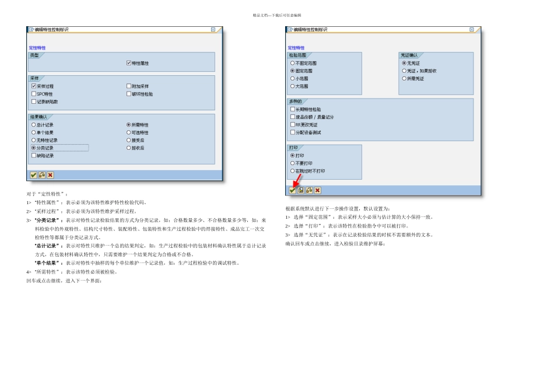Viewport: 554px width, 392px height.
Task: Uncheck the 特性属性 checkbox
Action: (x=129, y=63)
